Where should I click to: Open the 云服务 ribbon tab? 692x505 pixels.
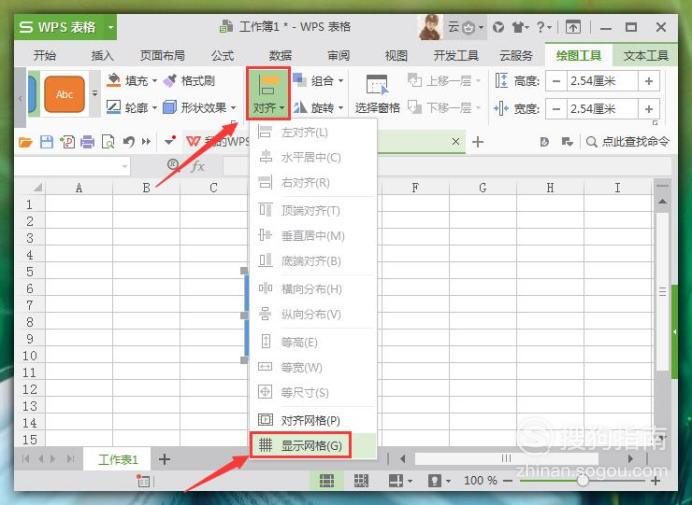(515, 56)
